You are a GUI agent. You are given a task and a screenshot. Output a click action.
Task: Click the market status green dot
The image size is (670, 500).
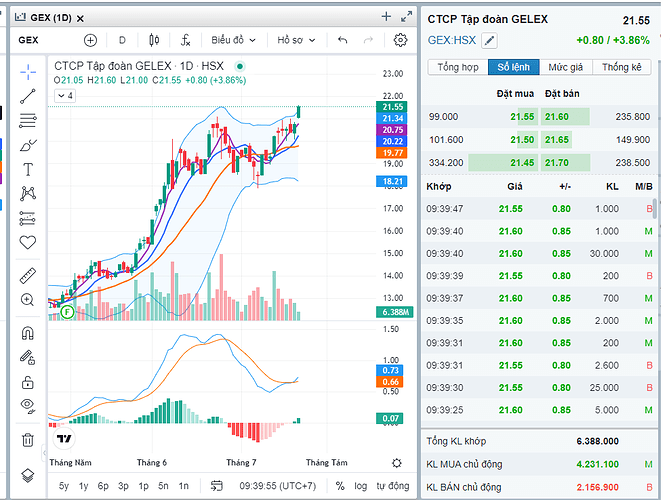pyautogui.click(x=240, y=66)
